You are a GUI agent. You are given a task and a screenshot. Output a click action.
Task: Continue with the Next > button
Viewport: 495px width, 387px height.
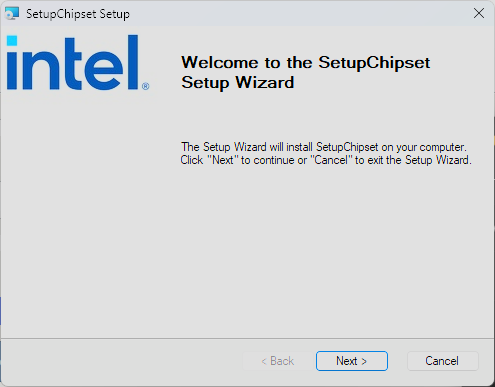coord(352,361)
